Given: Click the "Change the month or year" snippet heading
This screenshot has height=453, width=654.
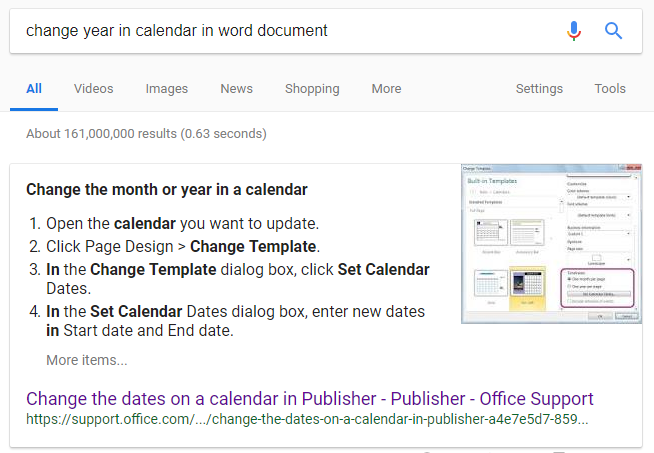Looking at the screenshot, I should pos(167,189).
